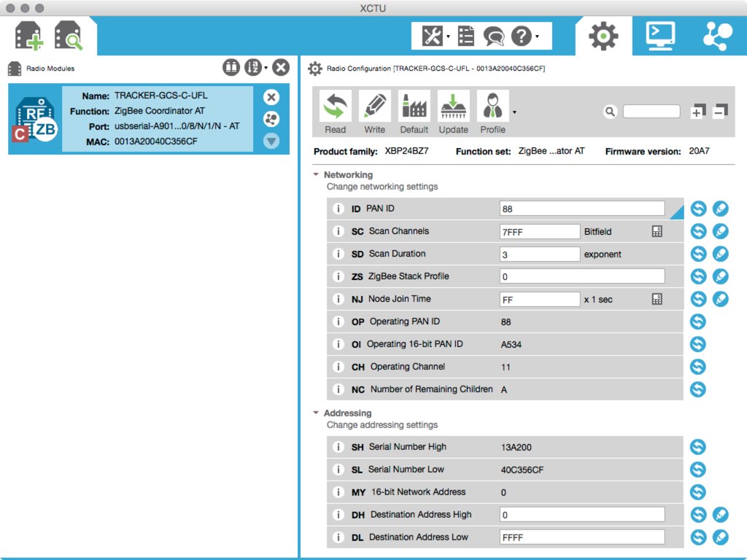Collapse the Addressing section
The height and width of the screenshot is (560, 747).
316,413
